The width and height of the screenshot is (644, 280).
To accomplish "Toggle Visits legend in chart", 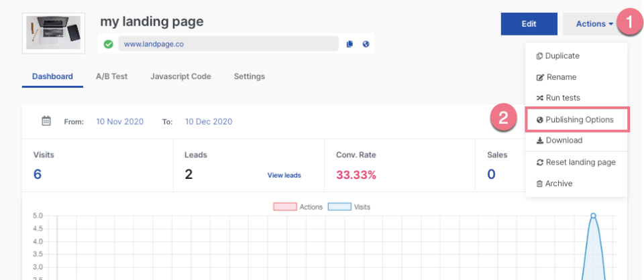I will coord(349,207).
